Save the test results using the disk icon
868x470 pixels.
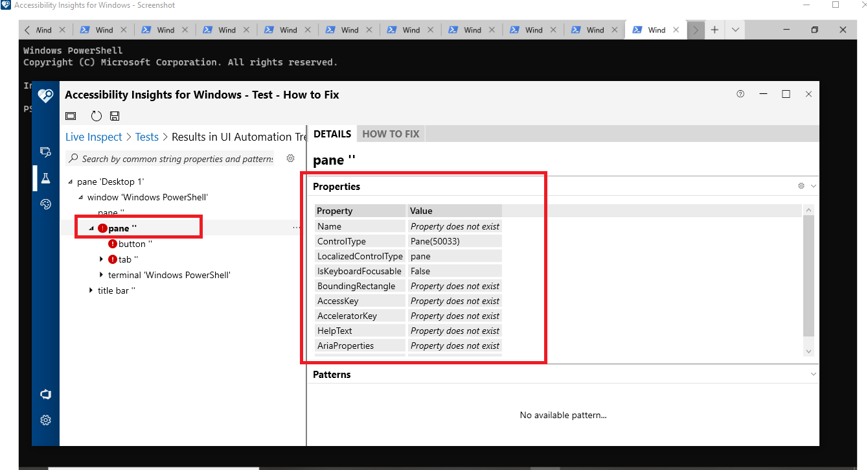(x=115, y=115)
